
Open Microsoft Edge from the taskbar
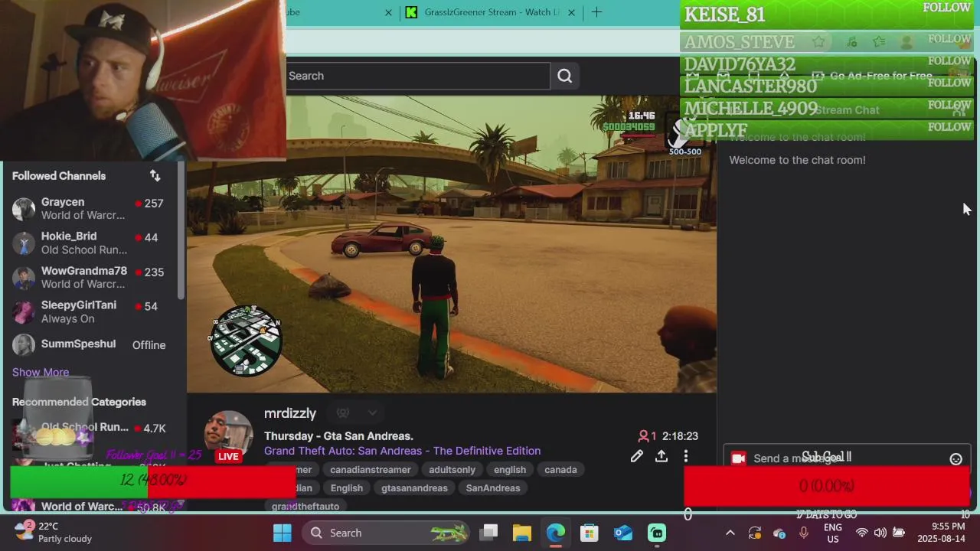556,533
